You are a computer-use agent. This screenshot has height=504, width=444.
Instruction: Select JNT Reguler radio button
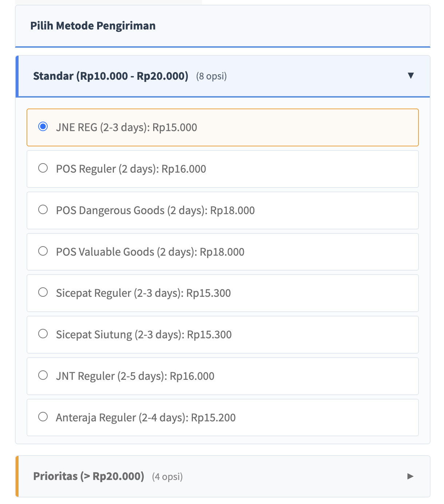click(x=43, y=375)
